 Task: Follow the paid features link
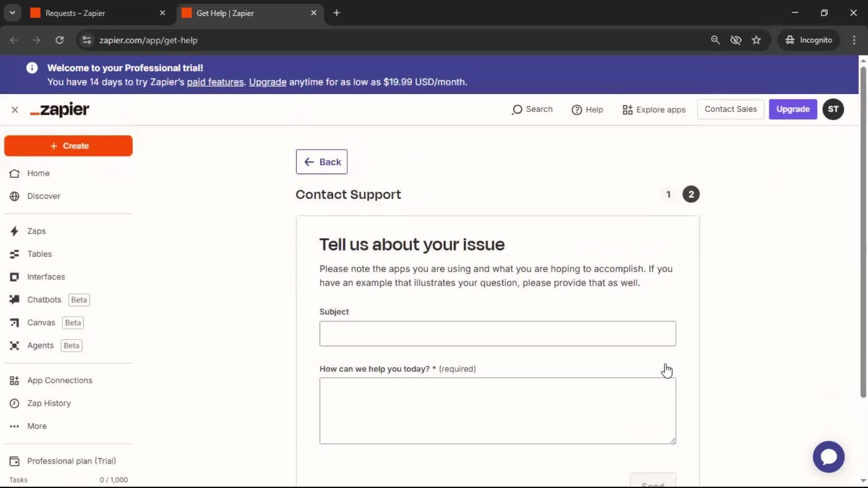[x=215, y=82]
